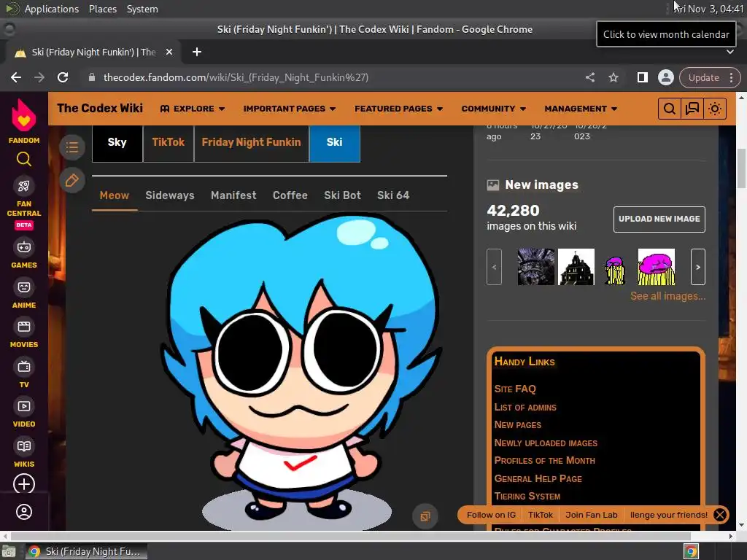This screenshot has width=747, height=560.
Task: Open a new browser tab with plus
Action: click(197, 52)
